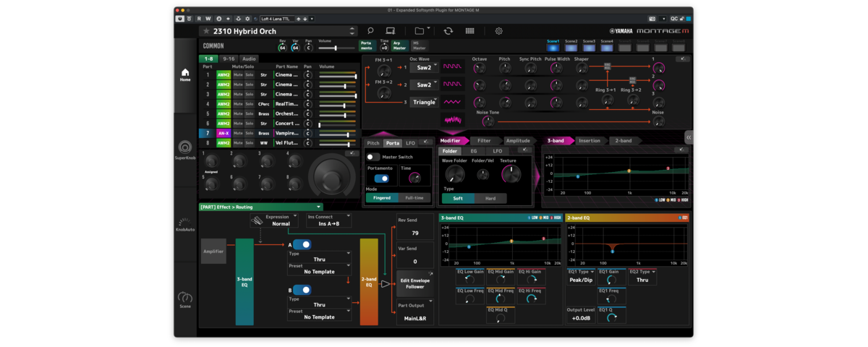
Task: Open the Expression Normal dropdown
Action: coord(281,220)
